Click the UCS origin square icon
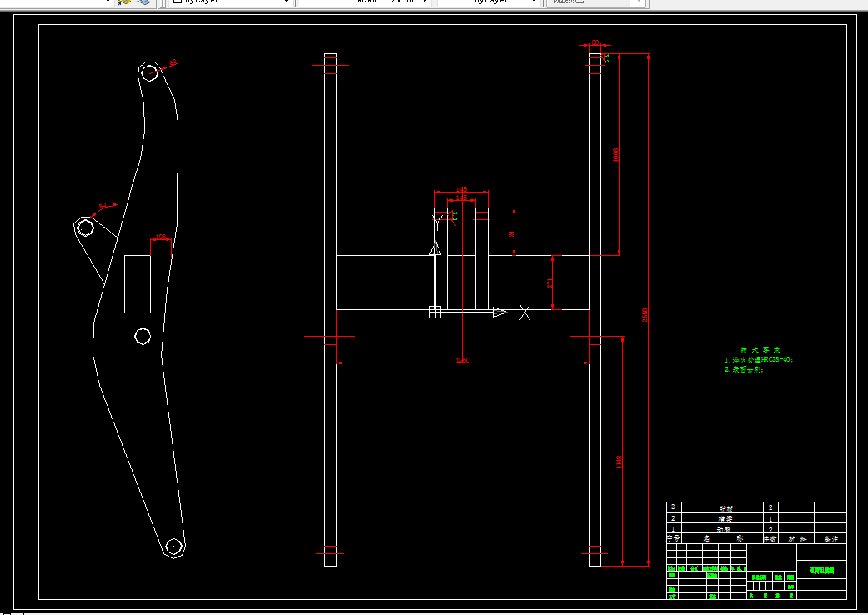The height and width of the screenshot is (615, 868). 435,312
